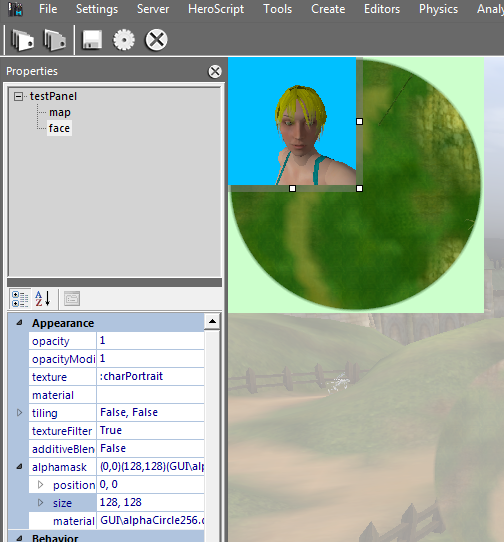This screenshot has width=504, height=542.
Task: Open the Editors menu
Action: [x=382, y=9]
